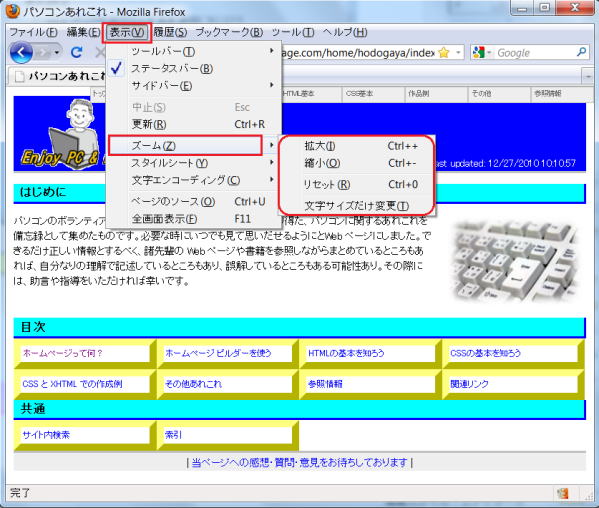Expand the サイドバー(E) submenu
The width and height of the screenshot is (599, 508).
tap(194, 86)
